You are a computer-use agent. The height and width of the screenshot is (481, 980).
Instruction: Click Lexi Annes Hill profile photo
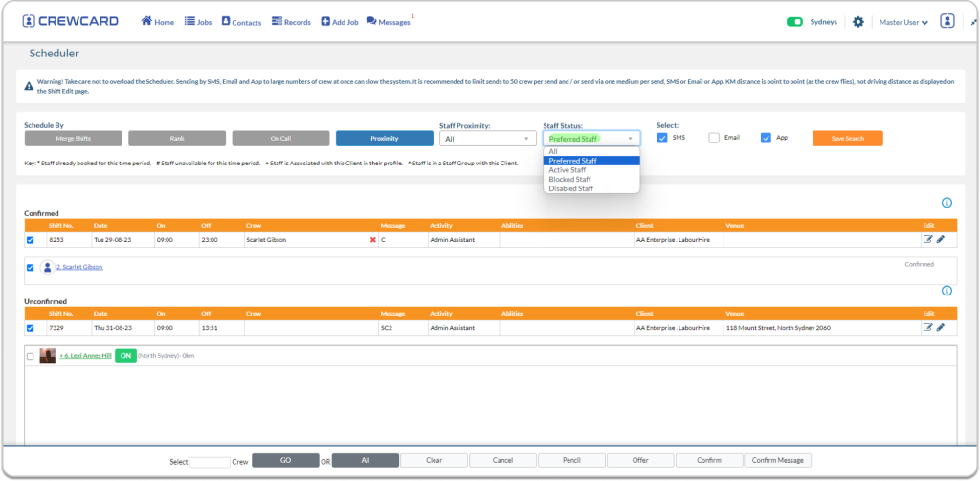click(x=47, y=356)
